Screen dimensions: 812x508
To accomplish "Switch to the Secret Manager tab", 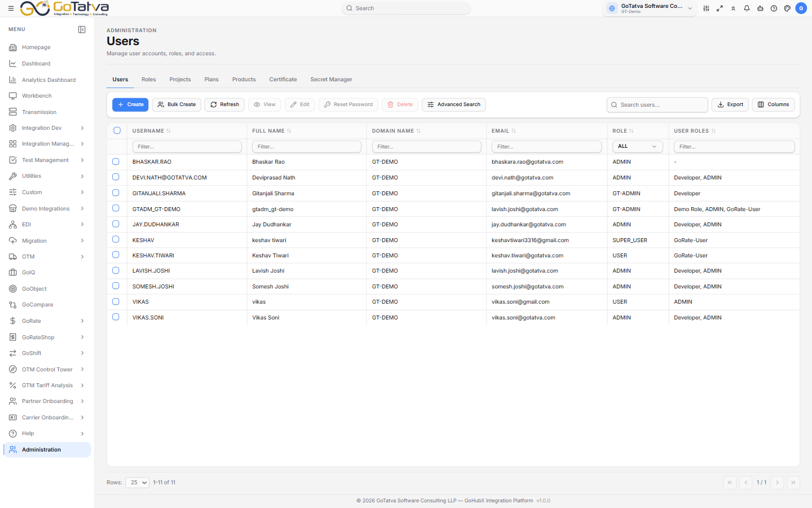I will tap(331, 80).
